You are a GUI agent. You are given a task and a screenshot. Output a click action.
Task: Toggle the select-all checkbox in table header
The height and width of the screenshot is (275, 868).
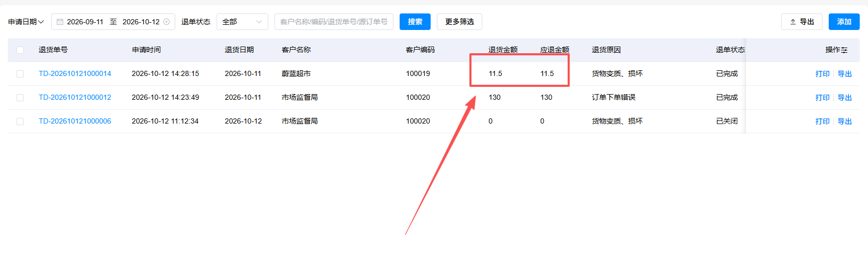[20, 50]
